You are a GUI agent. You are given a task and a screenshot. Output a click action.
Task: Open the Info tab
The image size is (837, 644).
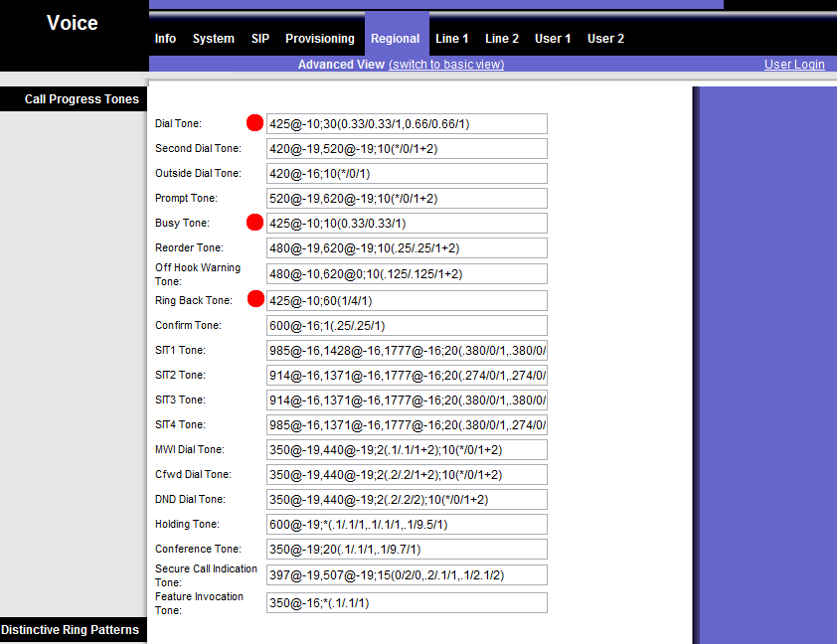click(165, 39)
